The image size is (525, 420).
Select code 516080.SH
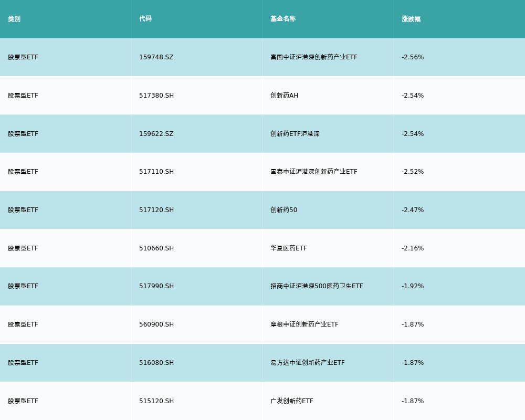click(156, 363)
